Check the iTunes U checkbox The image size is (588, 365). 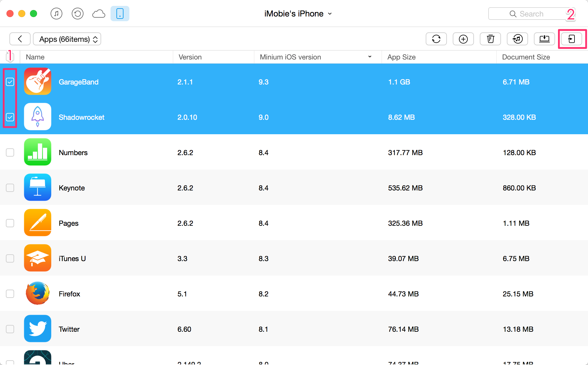(x=10, y=258)
